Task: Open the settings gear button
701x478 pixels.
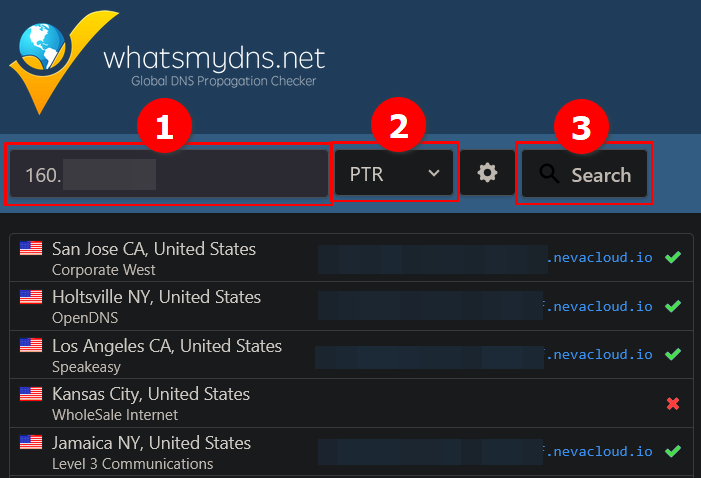Action: pyautogui.click(x=487, y=173)
